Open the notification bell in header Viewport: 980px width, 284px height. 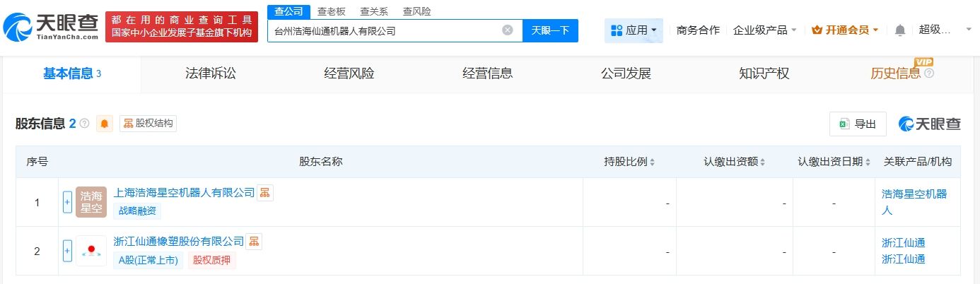click(x=900, y=30)
